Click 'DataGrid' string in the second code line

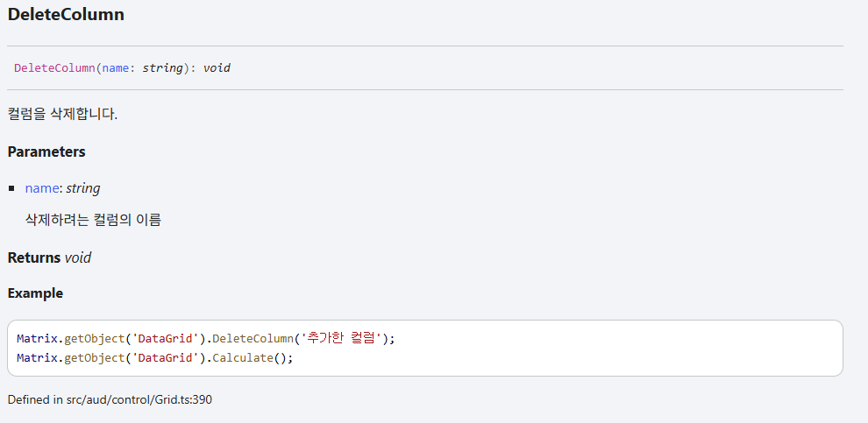click(x=165, y=357)
